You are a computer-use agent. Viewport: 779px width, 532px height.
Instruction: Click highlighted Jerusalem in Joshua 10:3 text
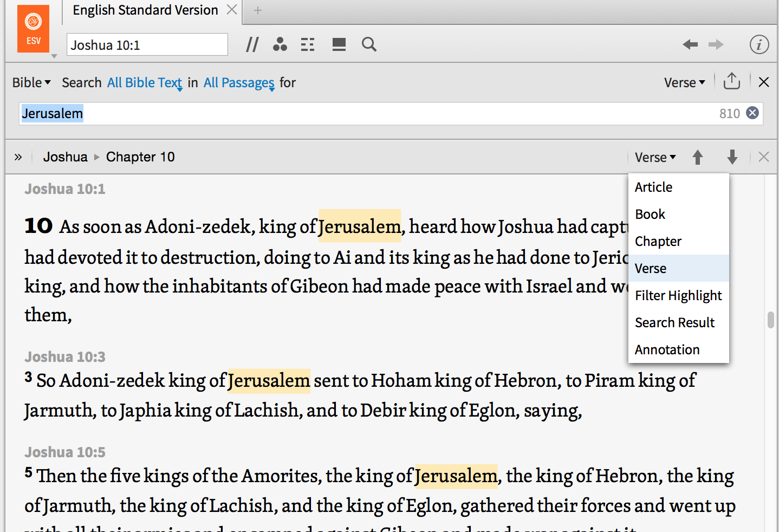click(x=269, y=380)
